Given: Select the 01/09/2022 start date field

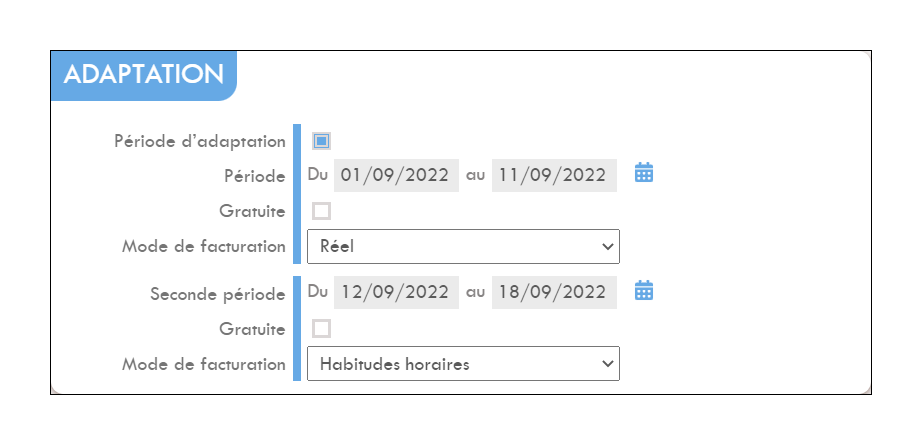Looking at the screenshot, I should pos(396,175).
